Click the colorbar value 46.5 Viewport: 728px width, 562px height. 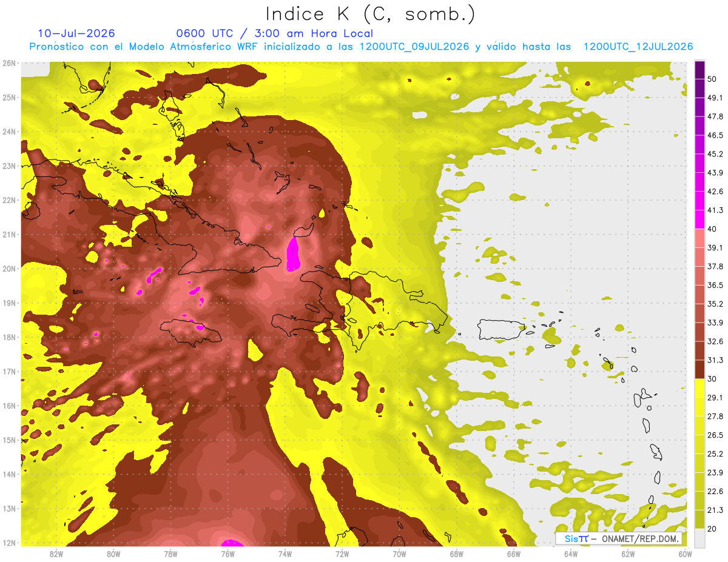(716, 135)
